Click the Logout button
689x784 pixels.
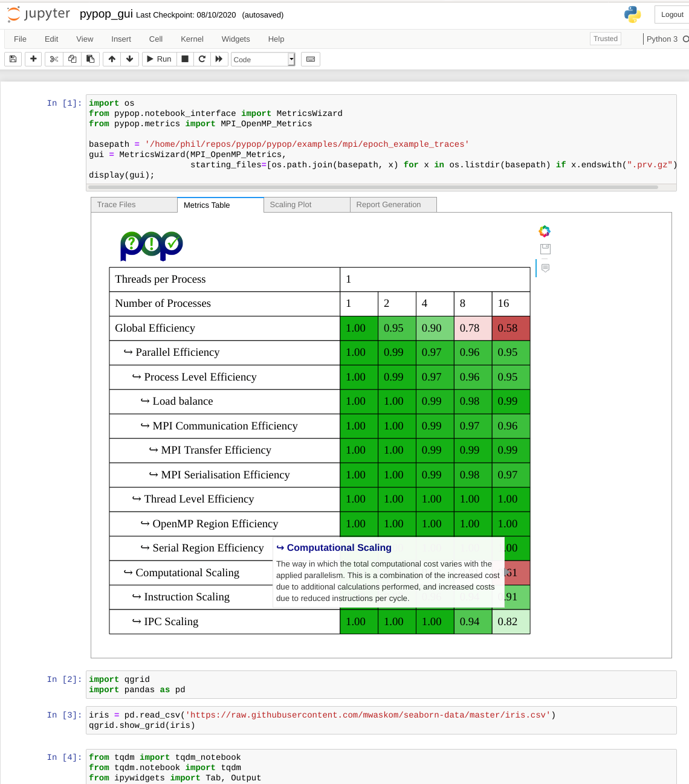[x=671, y=14]
